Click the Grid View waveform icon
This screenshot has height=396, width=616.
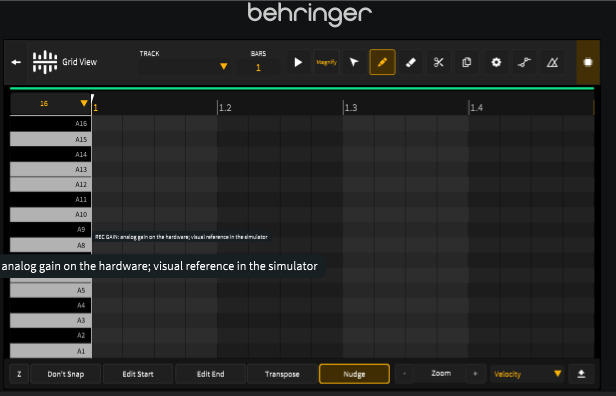(45, 62)
